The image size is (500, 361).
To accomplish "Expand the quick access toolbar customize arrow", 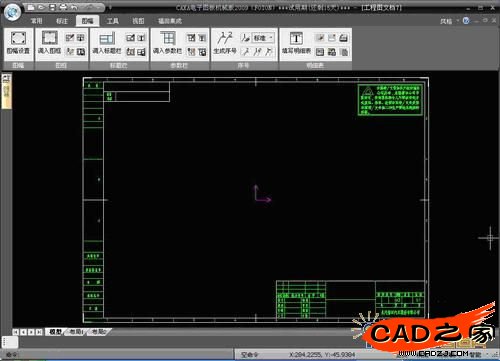I will click(x=110, y=7).
